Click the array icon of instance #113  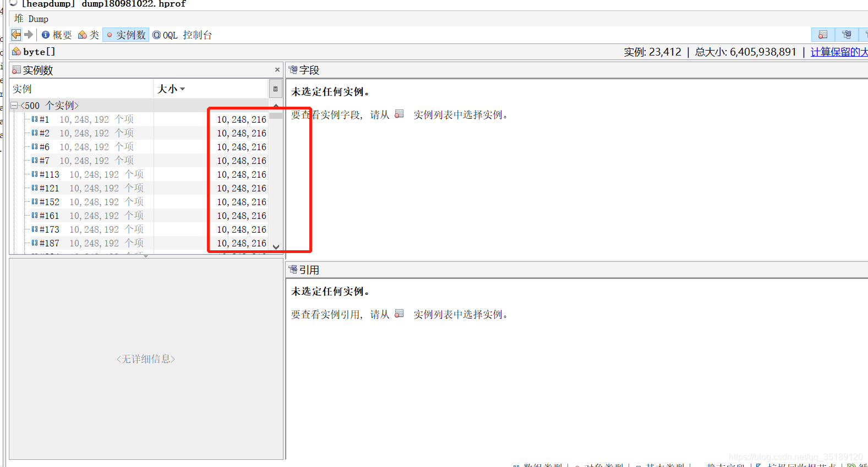click(35, 174)
